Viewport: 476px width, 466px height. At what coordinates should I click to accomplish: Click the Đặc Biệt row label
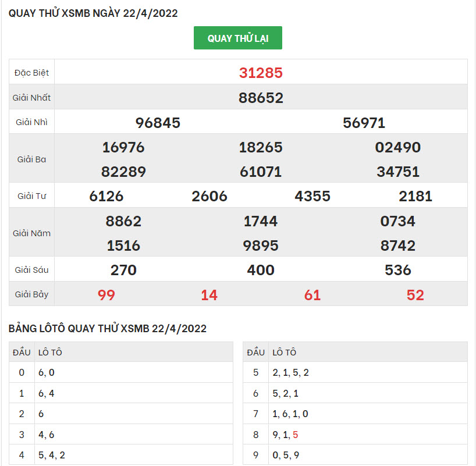point(32,73)
